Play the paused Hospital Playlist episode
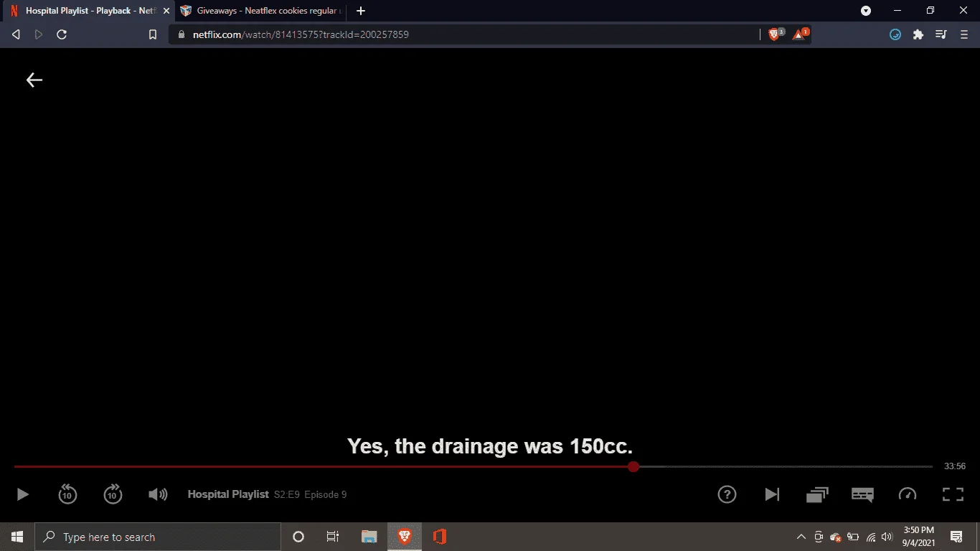The image size is (980, 551). click(x=22, y=494)
